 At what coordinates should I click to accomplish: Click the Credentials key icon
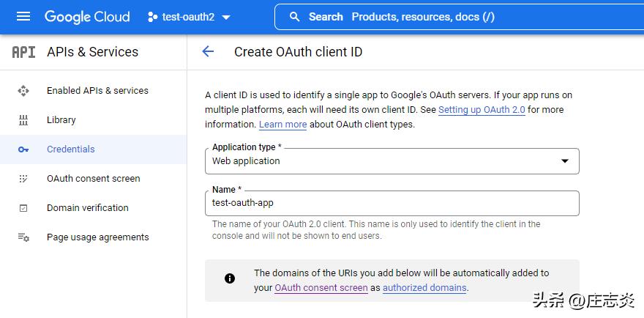(23, 149)
